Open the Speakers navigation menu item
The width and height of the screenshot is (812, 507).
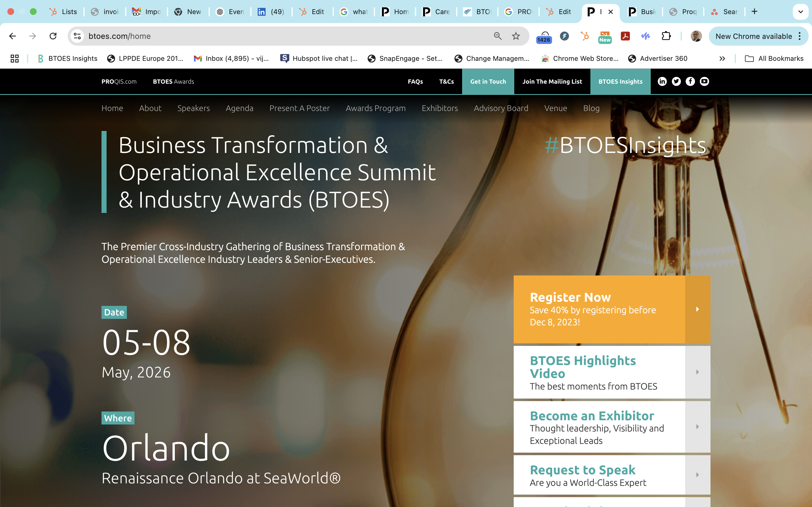[x=194, y=108]
